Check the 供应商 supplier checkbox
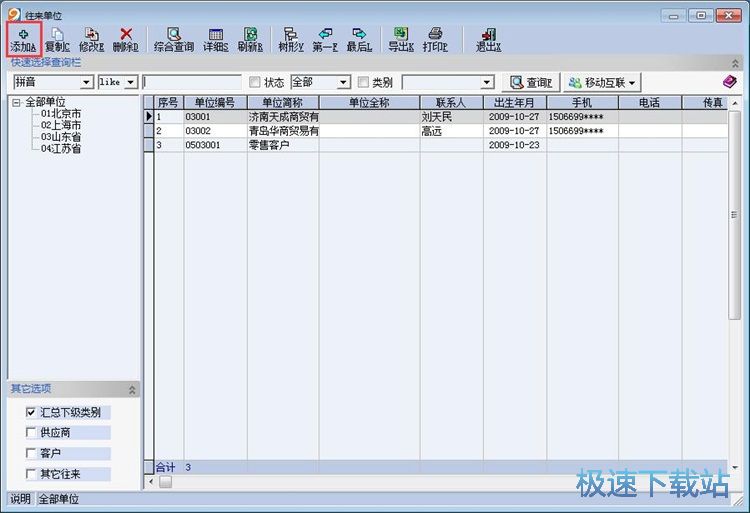 pos(31,433)
